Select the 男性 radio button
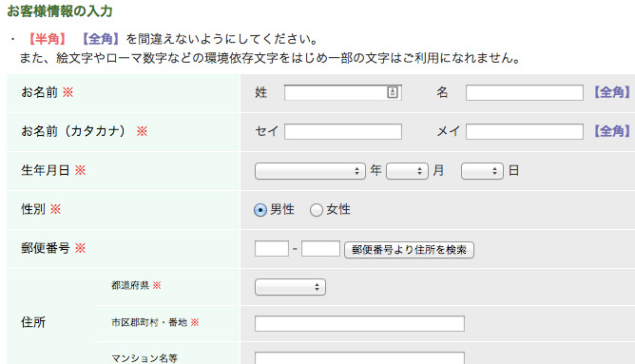Image resolution: width=635 pixels, height=364 pixels. click(260, 210)
